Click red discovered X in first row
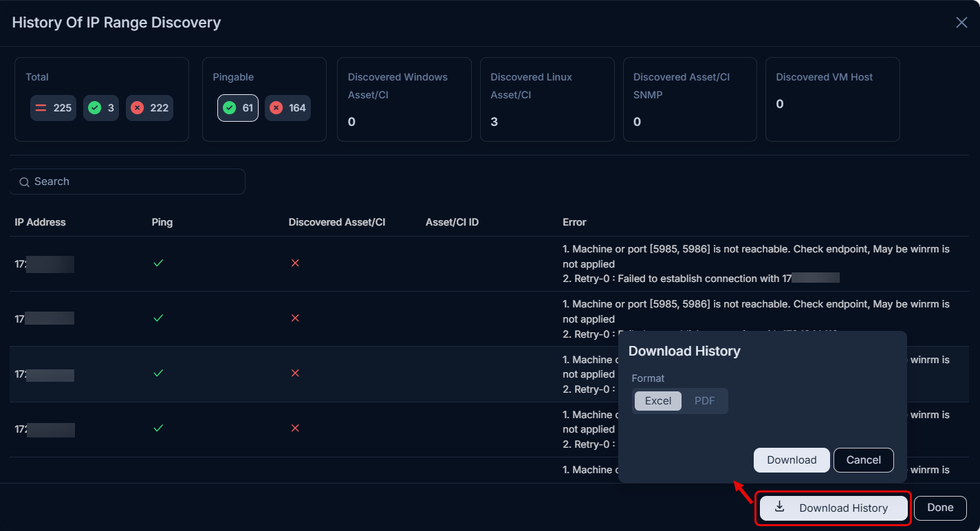This screenshot has width=980, height=531. 295,263
